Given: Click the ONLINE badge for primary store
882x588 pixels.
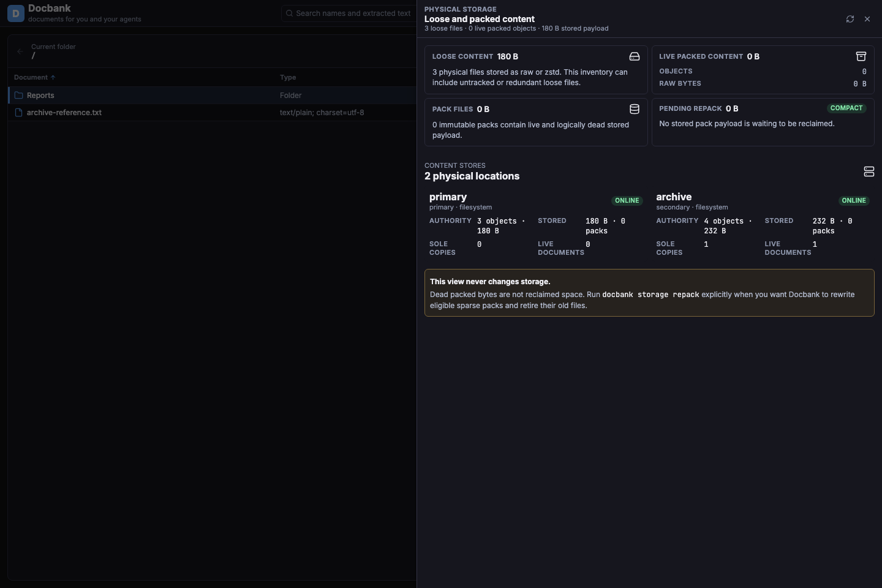Looking at the screenshot, I should 627,200.
